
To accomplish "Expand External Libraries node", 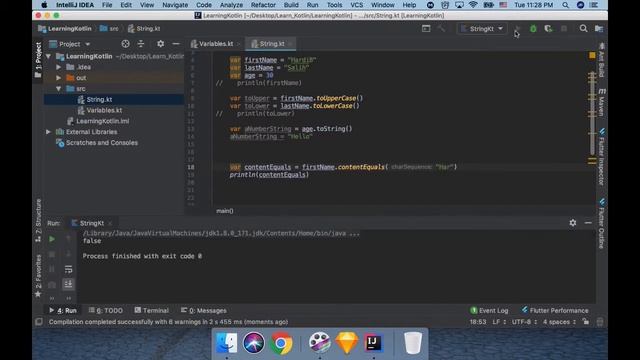I will tap(49, 132).
